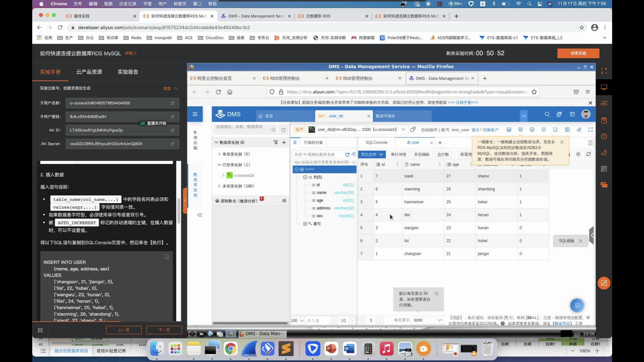Click the paper plane icon in the DMS toolbar

[x=579, y=129]
